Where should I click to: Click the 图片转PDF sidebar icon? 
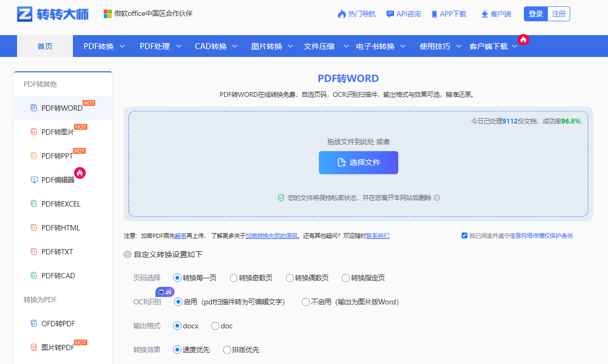34,348
